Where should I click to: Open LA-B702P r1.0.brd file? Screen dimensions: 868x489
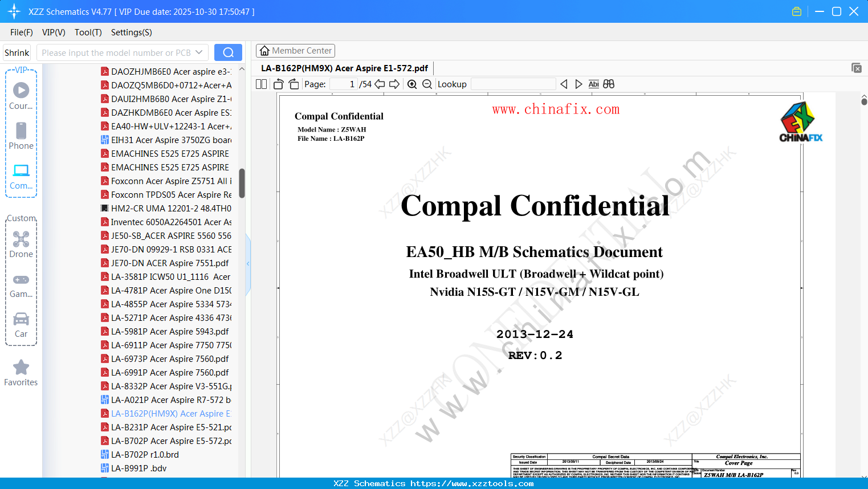click(x=140, y=455)
